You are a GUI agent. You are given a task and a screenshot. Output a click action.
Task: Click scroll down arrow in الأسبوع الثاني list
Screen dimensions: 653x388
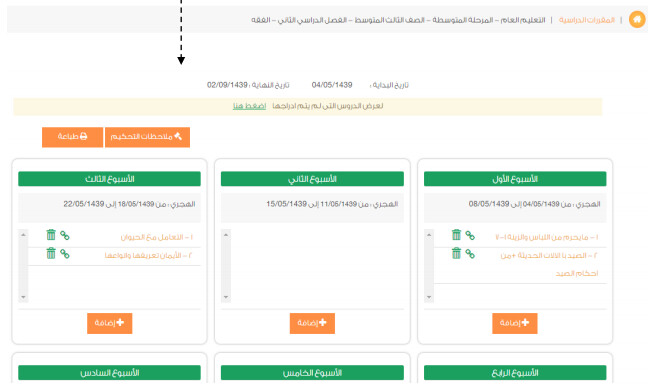click(x=226, y=297)
